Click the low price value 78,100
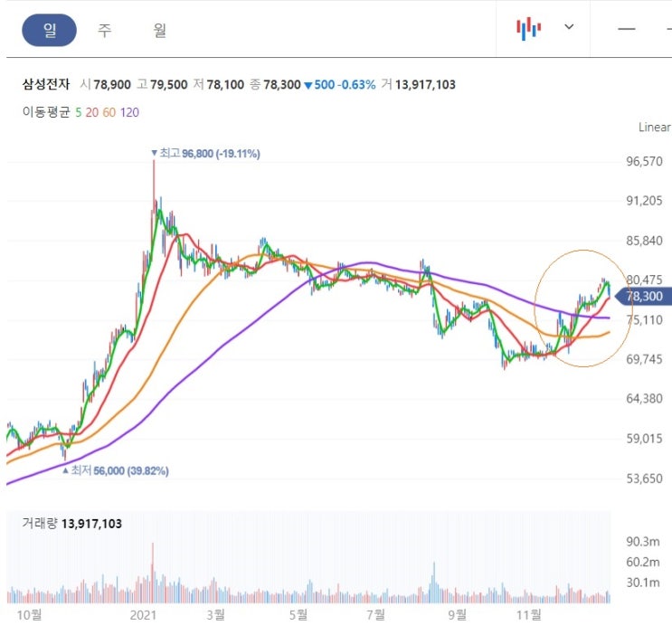Viewport: 672px width, 635px height. click(225, 84)
